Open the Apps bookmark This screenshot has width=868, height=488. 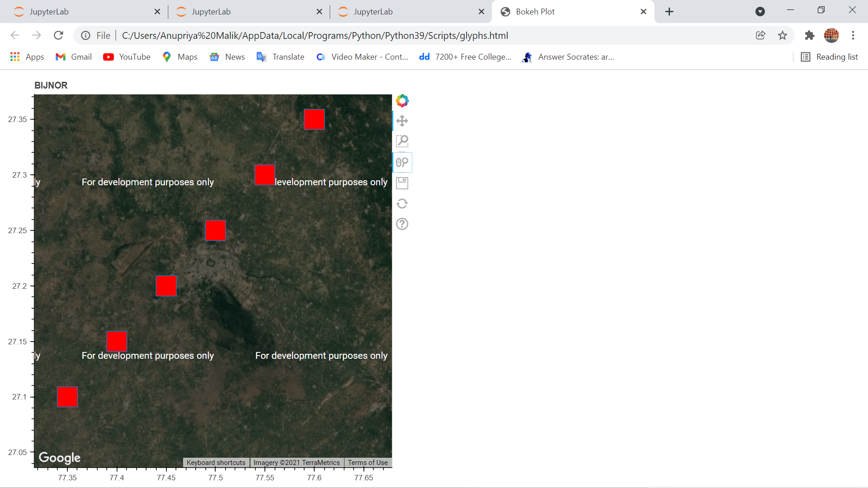click(27, 57)
